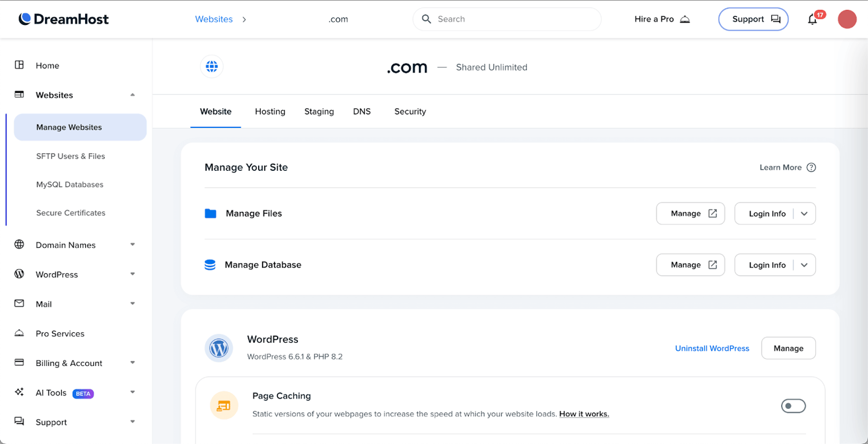868x444 pixels.
Task: Click external-link icon on Manage Files button
Action: [713, 214]
